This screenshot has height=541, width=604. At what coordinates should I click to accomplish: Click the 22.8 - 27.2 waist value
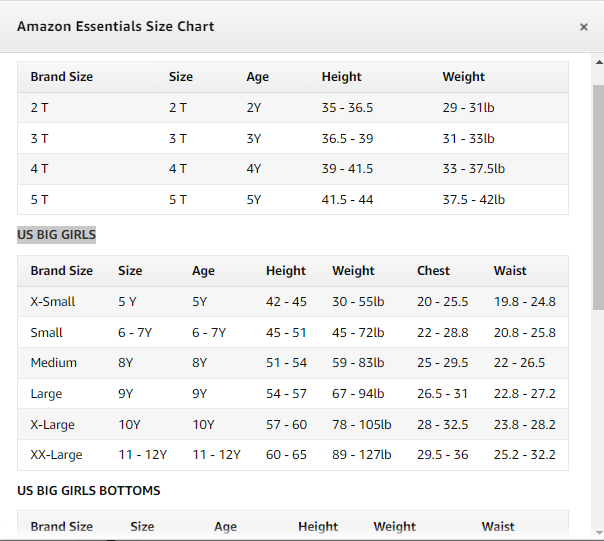click(x=525, y=393)
